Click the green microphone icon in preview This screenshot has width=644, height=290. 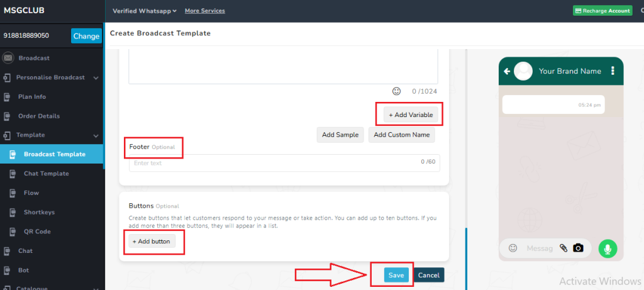[x=608, y=248]
